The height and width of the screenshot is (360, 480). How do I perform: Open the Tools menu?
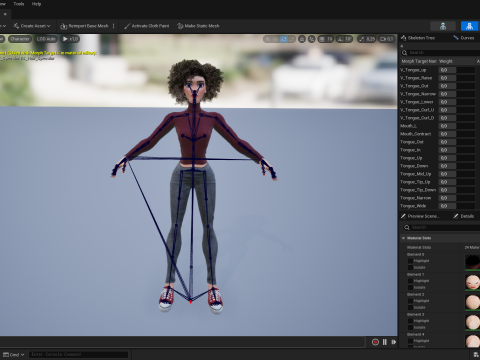click(19, 4)
